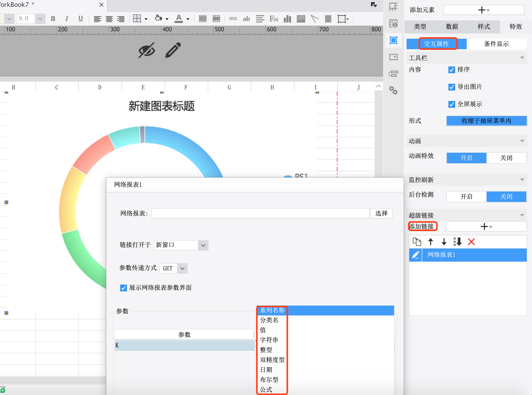532x395 pixels.
Task: Select 网络报表1 in hyperlink list
Action: click(x=474, y=255)
